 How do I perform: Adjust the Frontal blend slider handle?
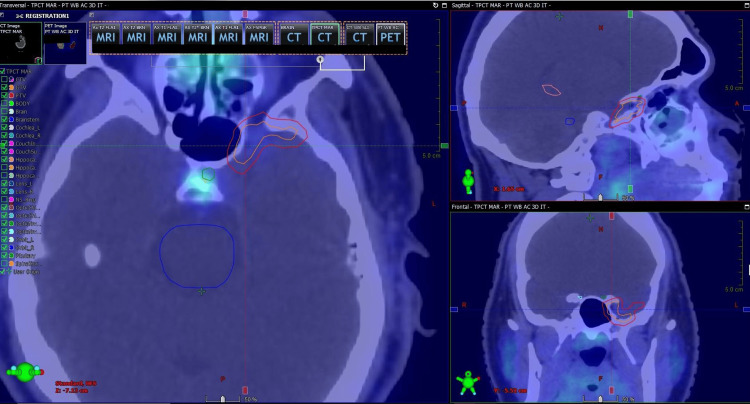pyautogui.click(x=600, y=399)
